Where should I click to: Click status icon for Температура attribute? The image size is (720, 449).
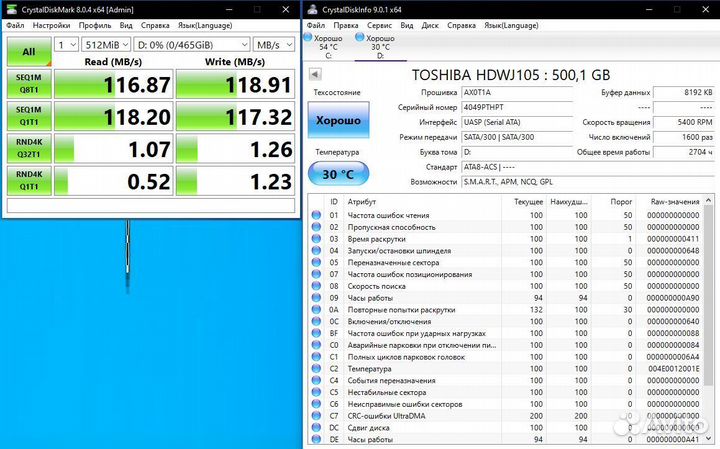click(x=316, y=369)
